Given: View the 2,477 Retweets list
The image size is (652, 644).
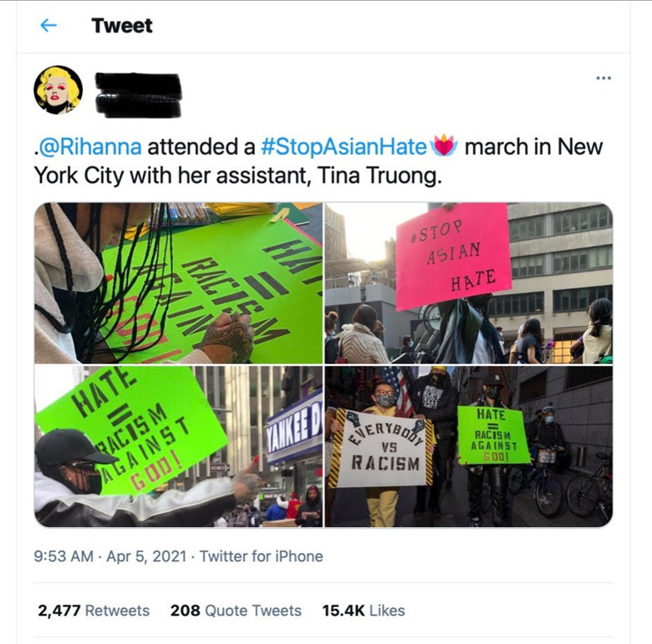Looking at the screenshot, I should 94,611.
